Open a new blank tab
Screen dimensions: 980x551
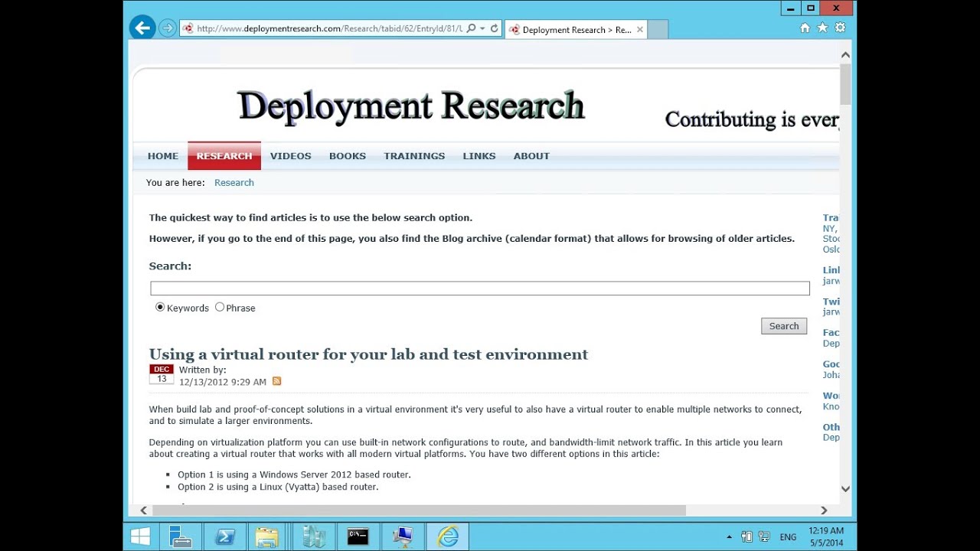click(658, 30)
